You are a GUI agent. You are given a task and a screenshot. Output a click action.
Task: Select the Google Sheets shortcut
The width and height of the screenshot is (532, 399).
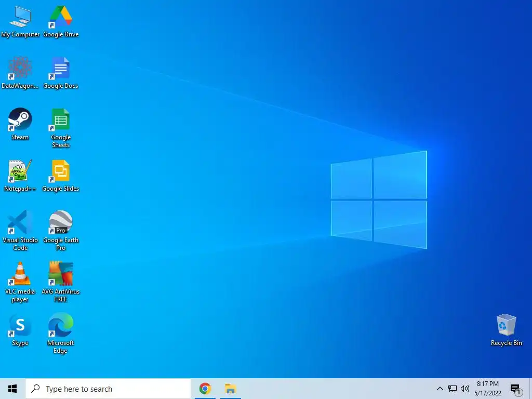61,128
